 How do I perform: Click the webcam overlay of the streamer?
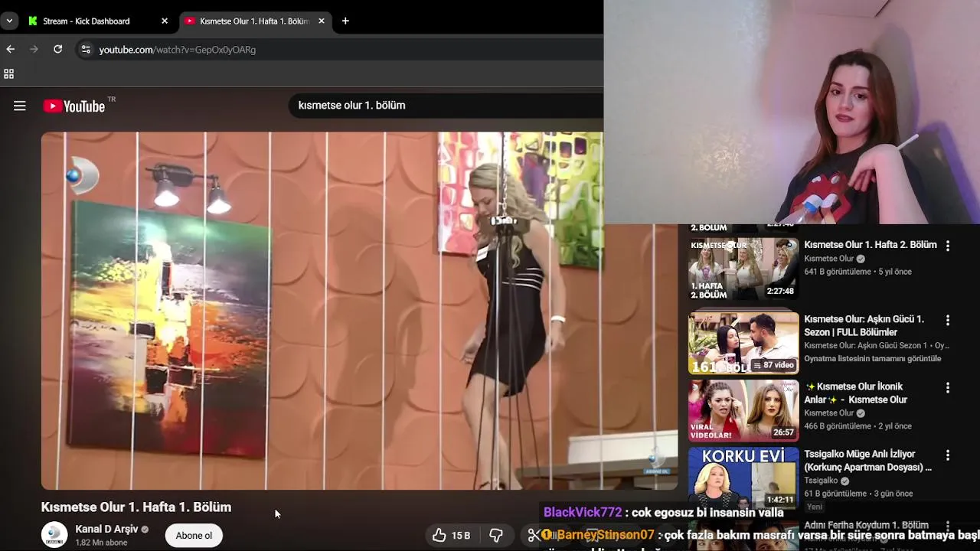(x=792, y=112)
